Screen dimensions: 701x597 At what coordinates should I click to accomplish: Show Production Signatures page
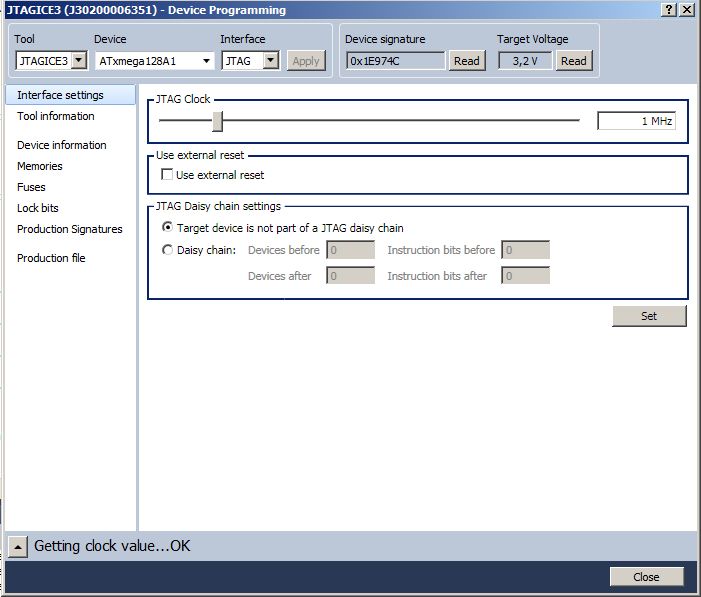click(70, 229)
